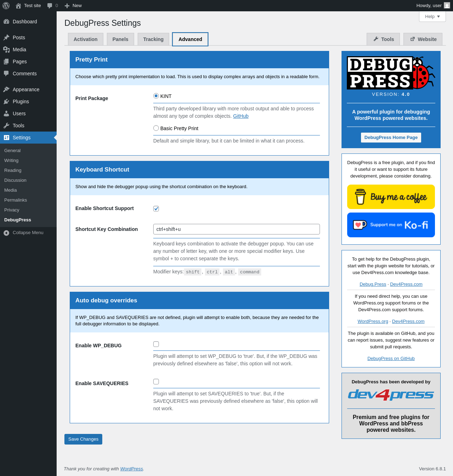
Task: Switch to the Panels tab
Action: (x=120, y=39)
